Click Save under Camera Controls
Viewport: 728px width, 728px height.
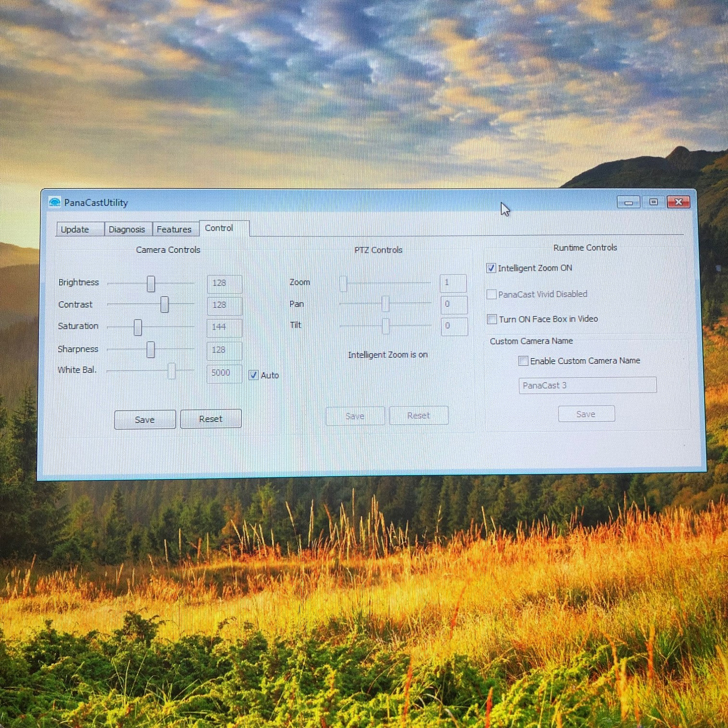click(x=145, y=420)
